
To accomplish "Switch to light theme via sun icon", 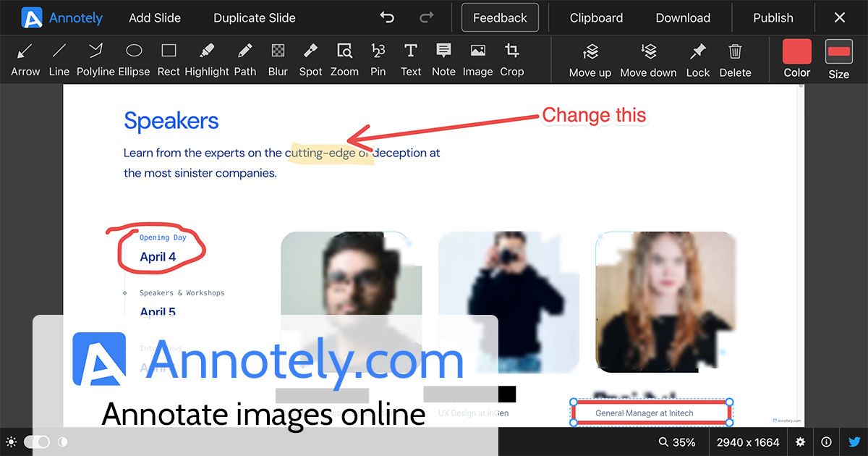I will (12, 442).
